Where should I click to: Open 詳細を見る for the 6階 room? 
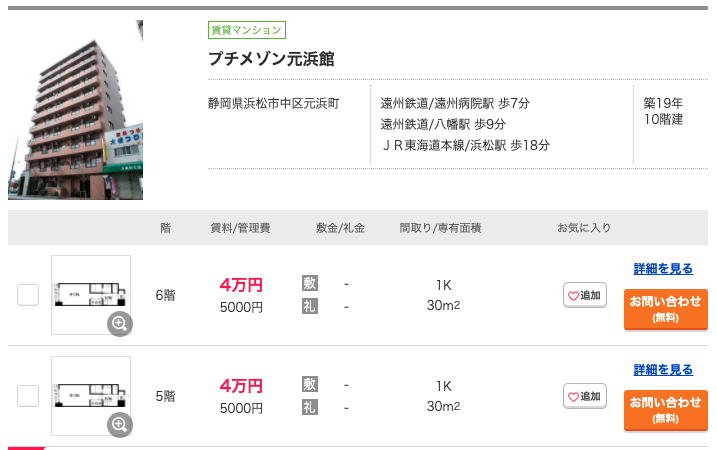coord(663,269)
